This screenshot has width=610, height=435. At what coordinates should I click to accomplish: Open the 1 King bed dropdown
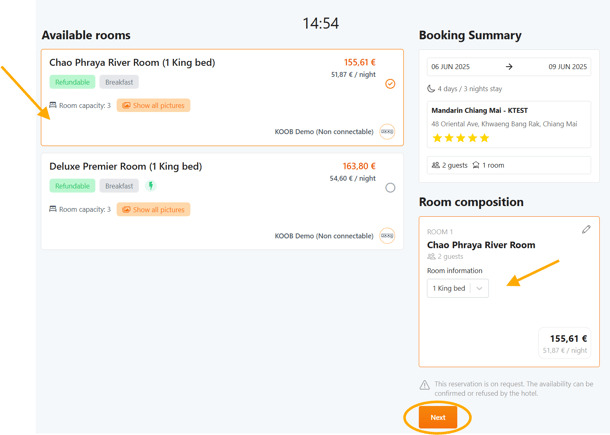[457, 288]
